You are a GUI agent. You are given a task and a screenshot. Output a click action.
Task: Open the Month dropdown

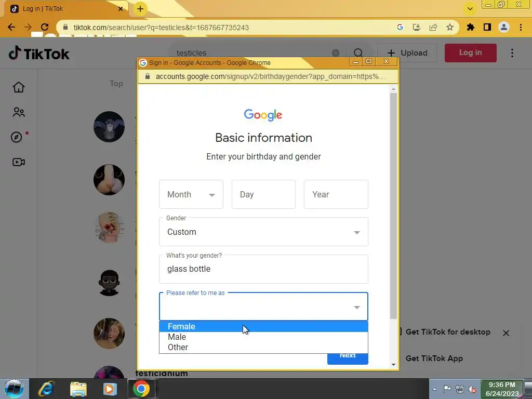click(191, 194)
